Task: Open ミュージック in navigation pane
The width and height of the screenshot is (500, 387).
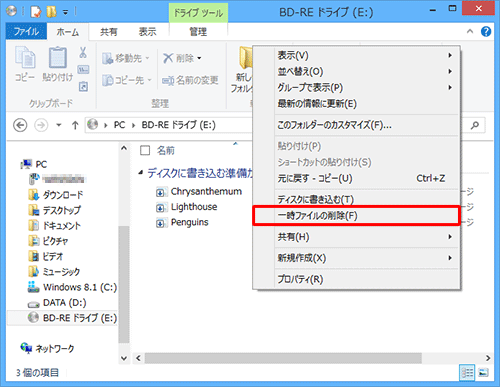Action: pyautogui.click(x=54, y=271)
